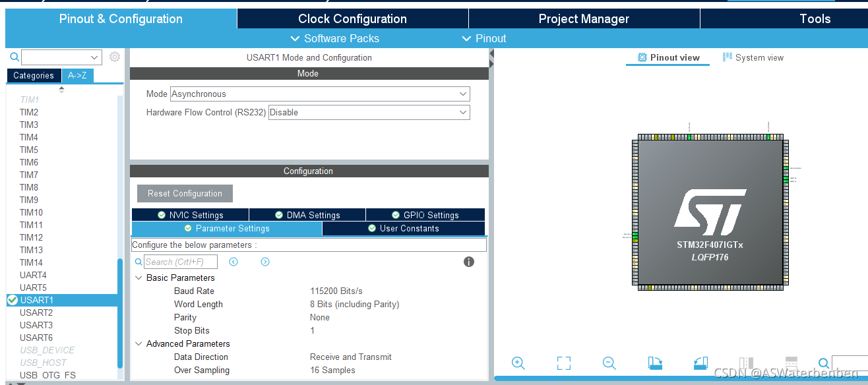Open the NVIC Settings tab
The width and height of the screenshot is (868, 385).
(x=190, y=215)
